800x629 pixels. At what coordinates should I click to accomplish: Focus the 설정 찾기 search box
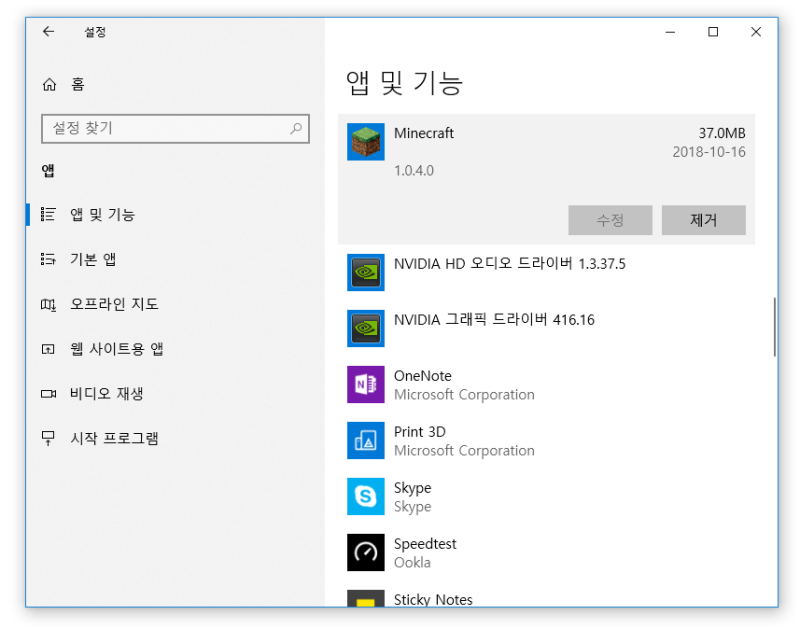coord(175,129)
